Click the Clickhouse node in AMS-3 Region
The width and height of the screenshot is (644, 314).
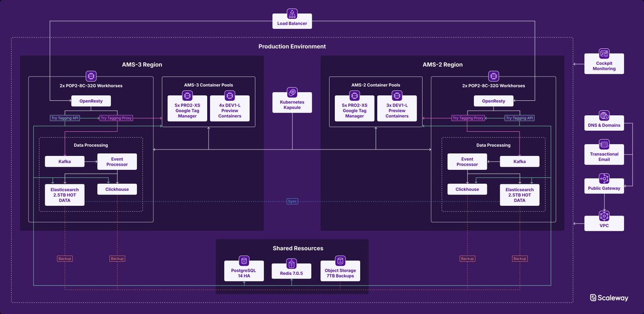[117, 189]
